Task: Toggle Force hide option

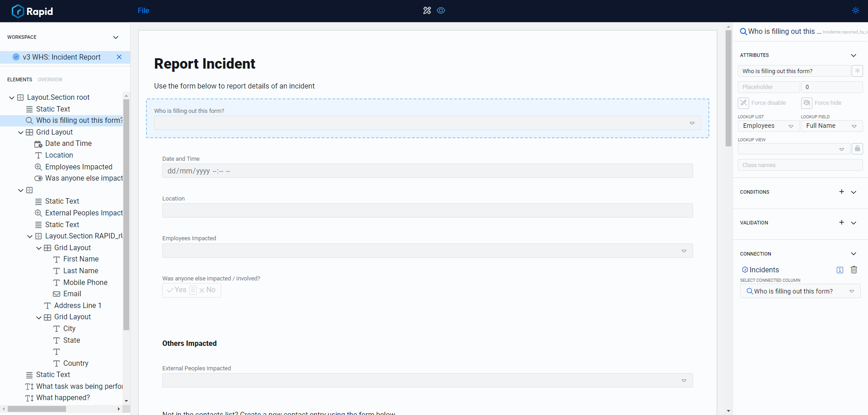Action: 807,103
